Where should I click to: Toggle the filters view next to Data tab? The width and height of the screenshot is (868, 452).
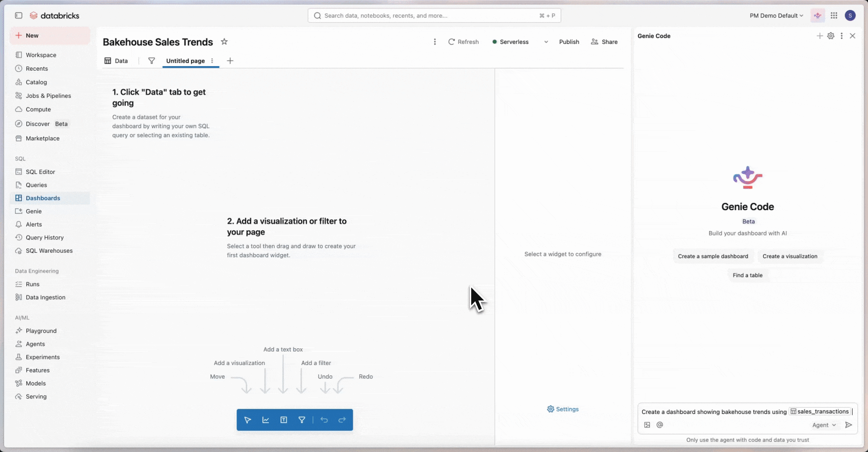coord(151,61)
